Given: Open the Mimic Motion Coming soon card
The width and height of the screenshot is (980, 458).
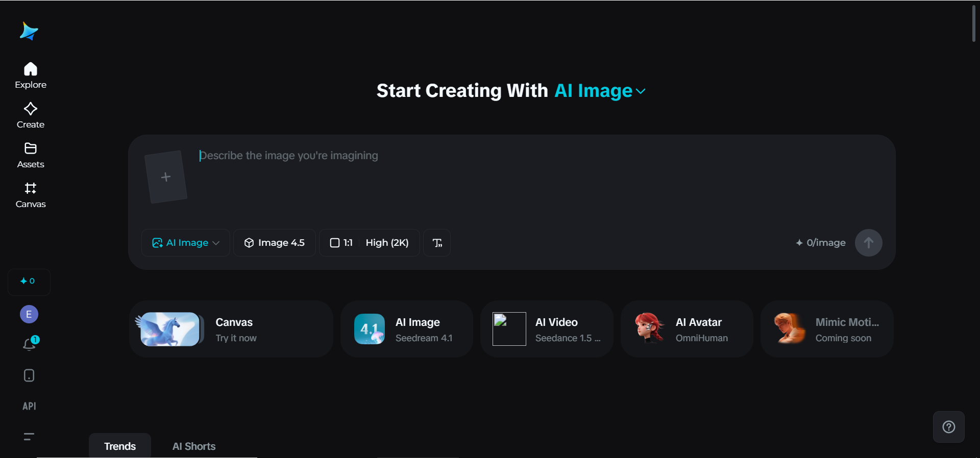Looking at the screenshot, I should (827, 329).
